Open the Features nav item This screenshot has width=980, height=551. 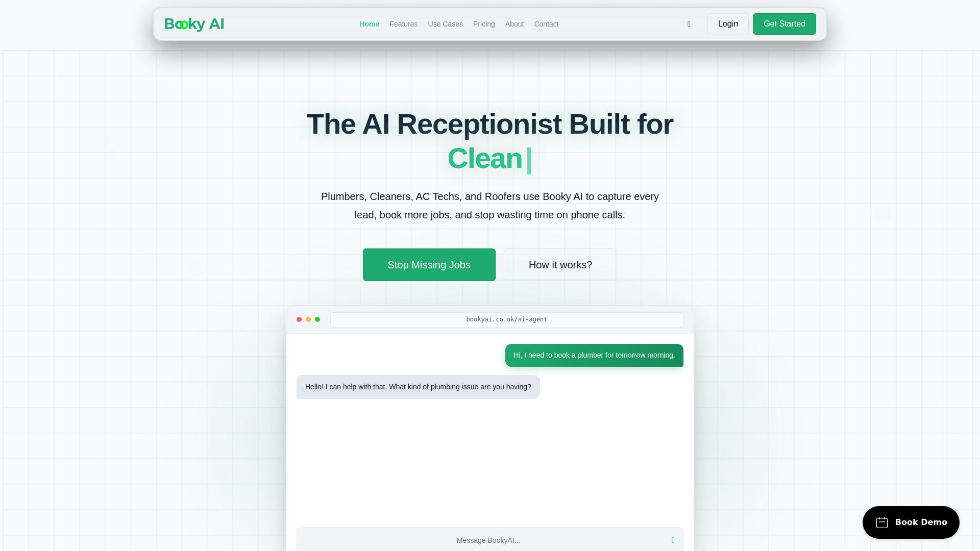403,24
